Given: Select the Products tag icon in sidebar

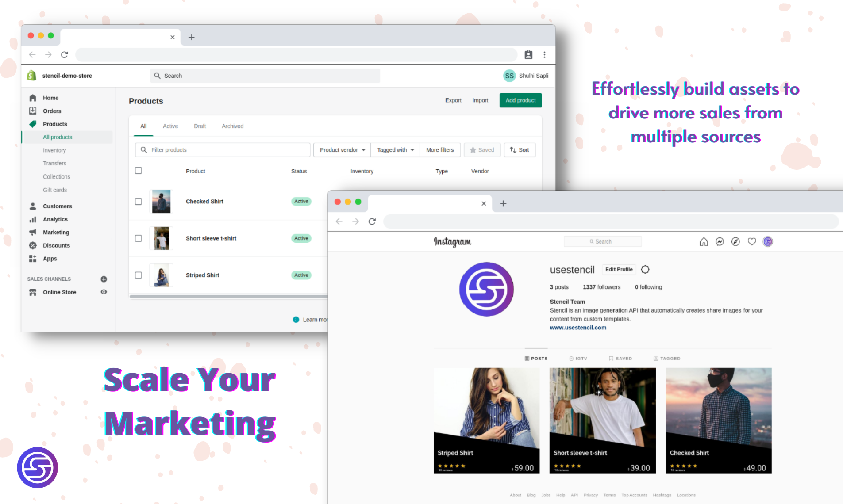Looking at the screenshot, I should pos(33,124).
